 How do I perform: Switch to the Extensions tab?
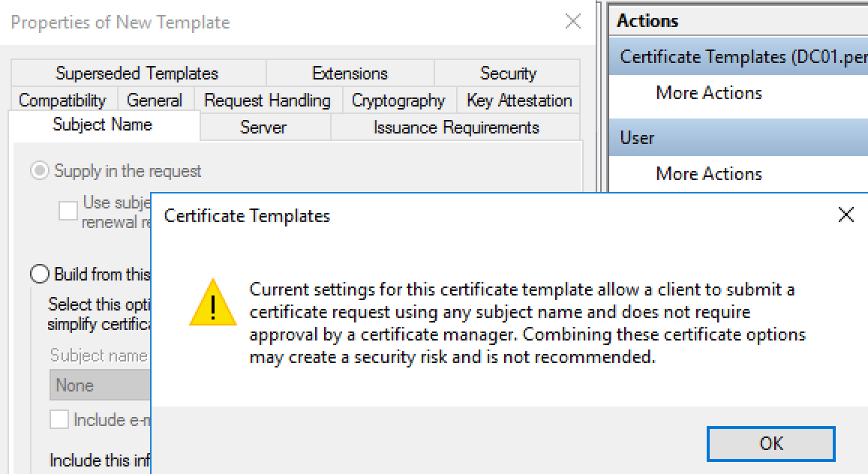click(350, 73)
